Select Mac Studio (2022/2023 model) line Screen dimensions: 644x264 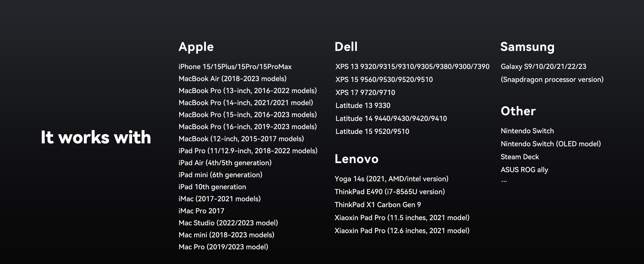228,223
